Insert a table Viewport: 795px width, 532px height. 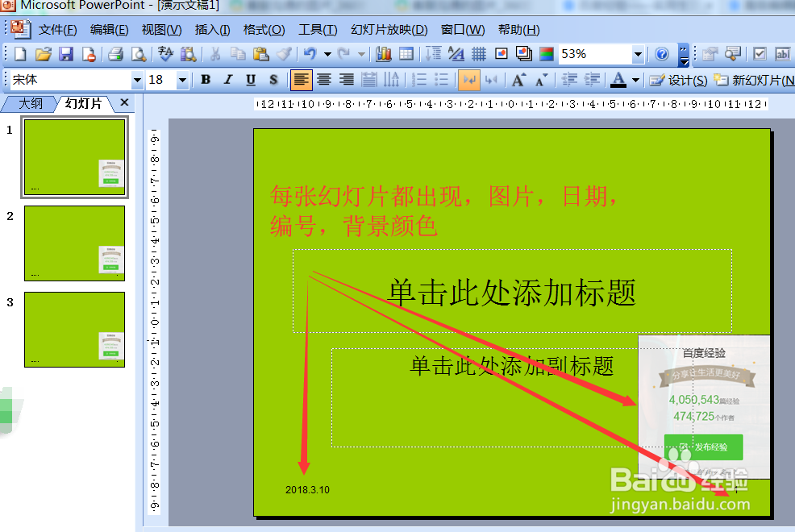pos(406,53)
